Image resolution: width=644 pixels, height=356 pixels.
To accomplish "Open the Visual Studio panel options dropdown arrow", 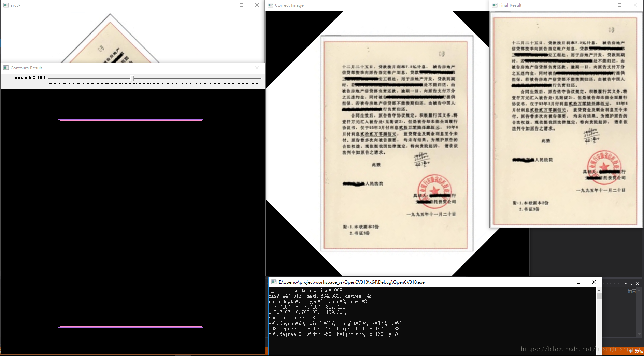I will [626, 284].
